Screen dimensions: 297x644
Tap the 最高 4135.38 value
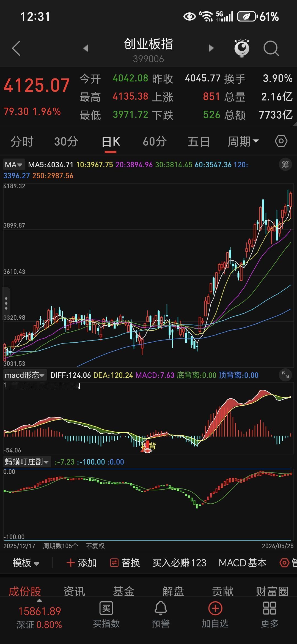tap(130, 97)
